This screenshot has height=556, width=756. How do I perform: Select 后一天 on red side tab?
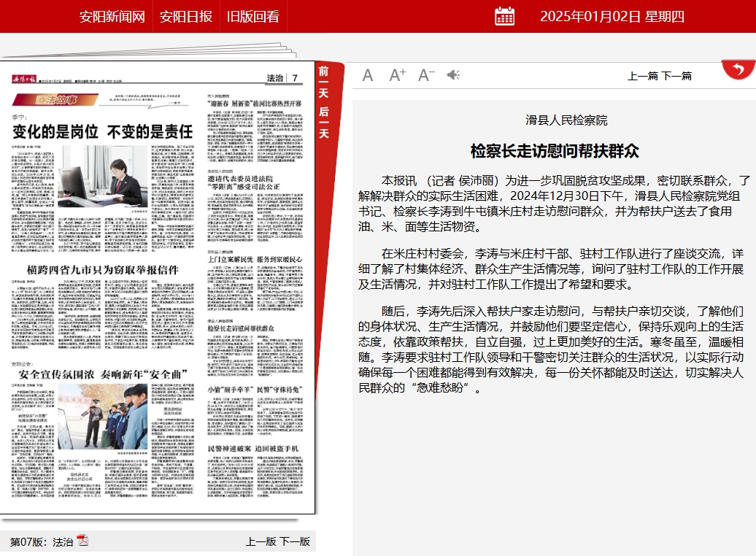point(323,123)
